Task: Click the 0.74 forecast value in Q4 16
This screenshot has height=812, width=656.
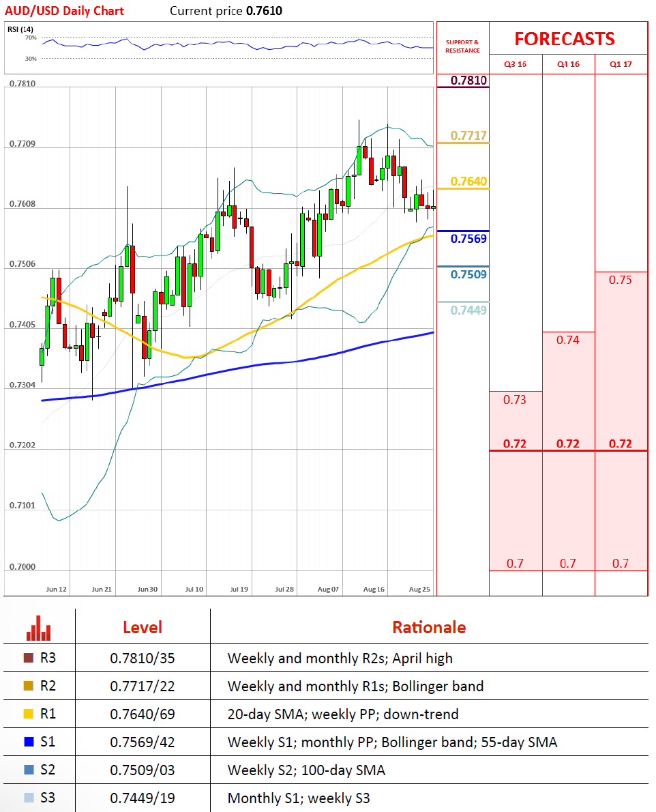Action: tap(567, 340)
